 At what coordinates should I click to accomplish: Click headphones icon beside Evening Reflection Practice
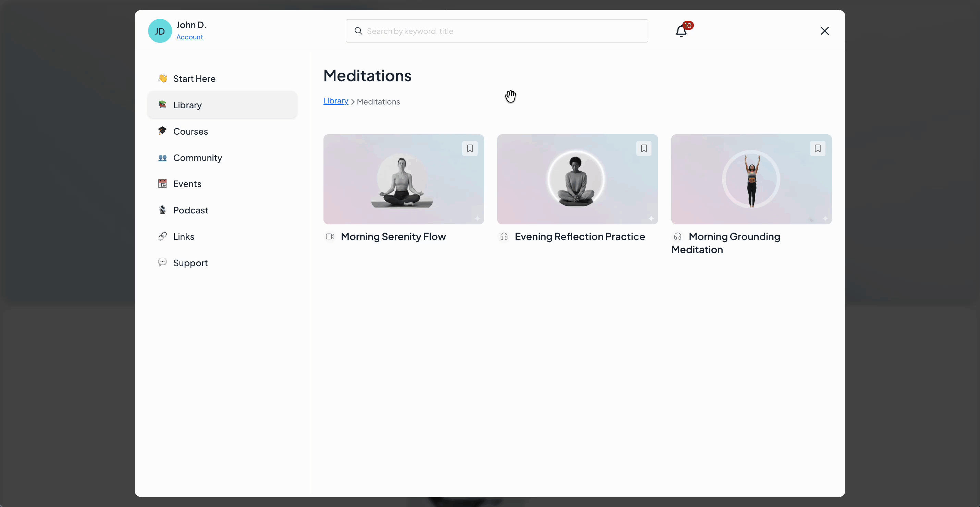coord(504,237)
